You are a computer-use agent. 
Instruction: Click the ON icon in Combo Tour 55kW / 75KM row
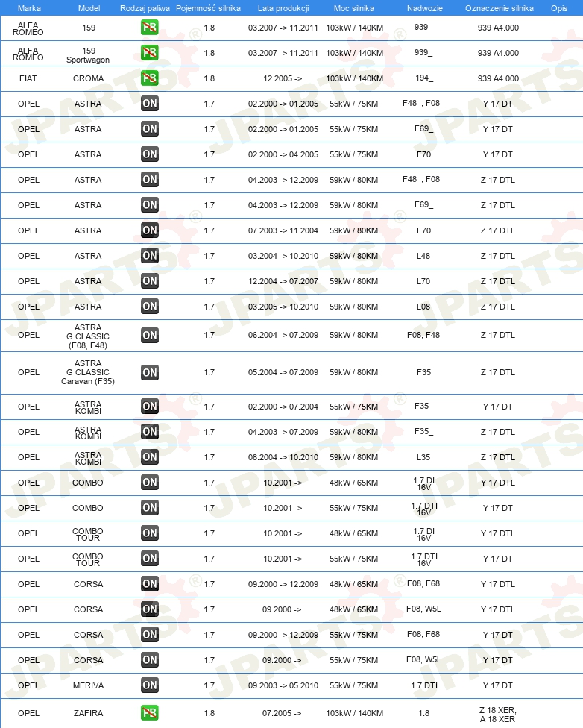pyautogui.click(x=149, y=559)
